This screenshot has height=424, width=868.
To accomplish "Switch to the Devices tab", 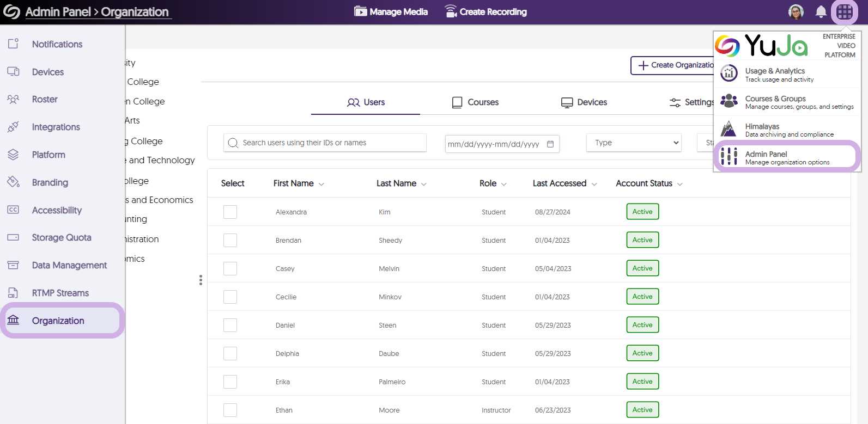I will click(x=584, y=102).
